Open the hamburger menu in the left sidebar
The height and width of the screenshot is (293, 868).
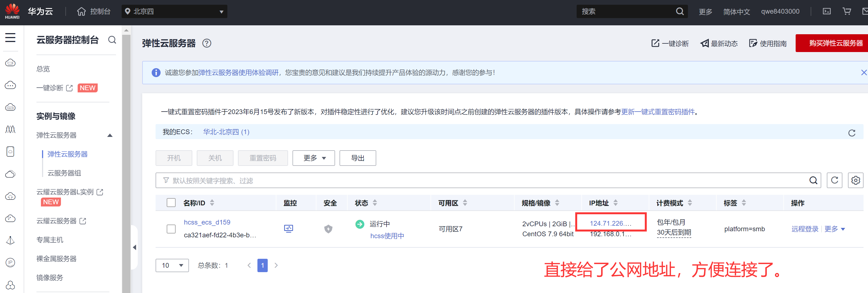point(11,38)
